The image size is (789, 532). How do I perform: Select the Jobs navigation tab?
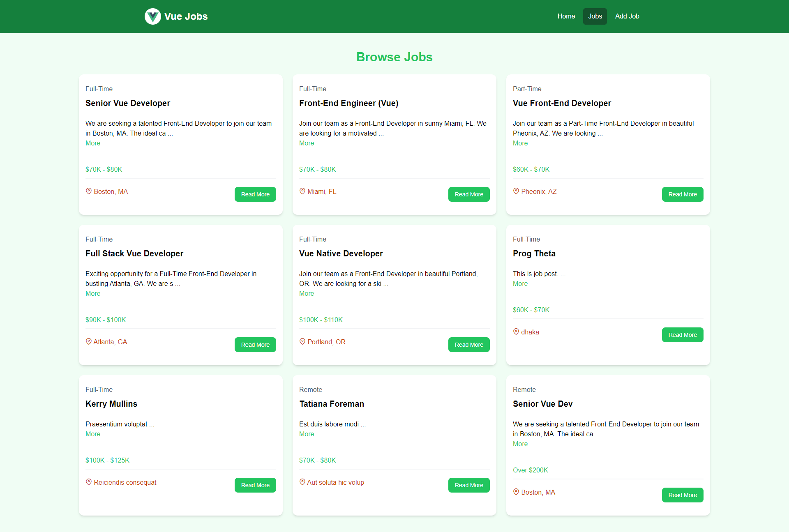[595, 16]
